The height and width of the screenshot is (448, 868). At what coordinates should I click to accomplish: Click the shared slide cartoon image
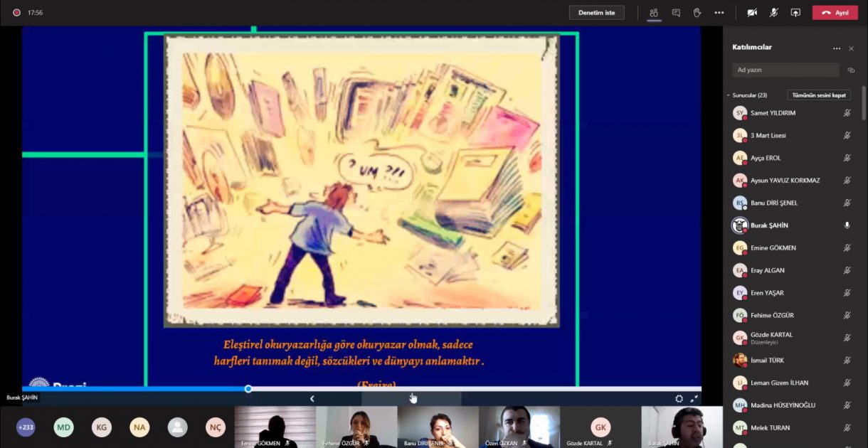361,180
